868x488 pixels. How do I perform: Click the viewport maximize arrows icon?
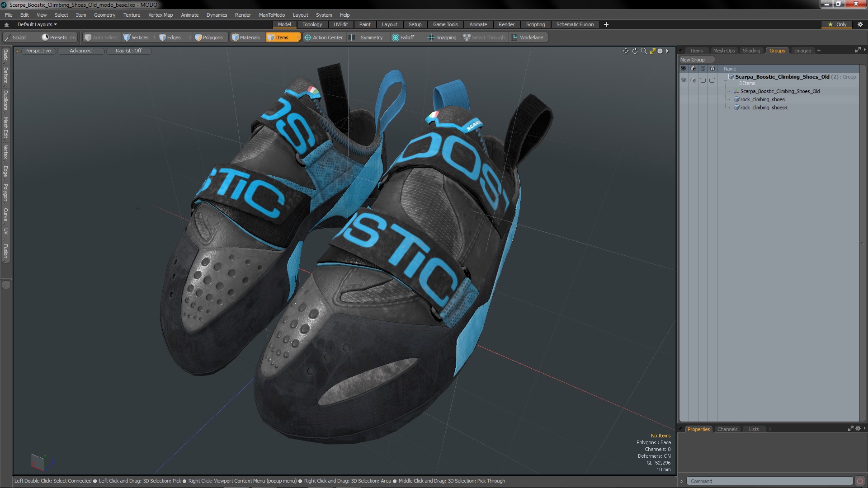coord(652,51)
